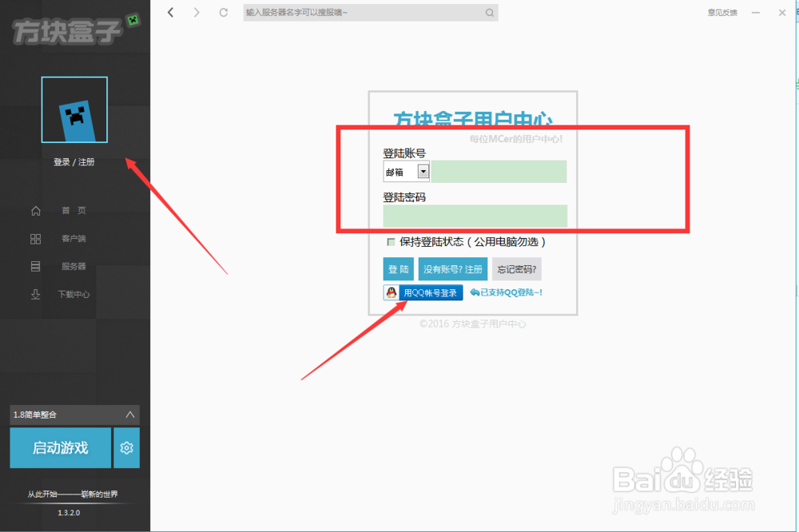Screen dimensions: 799x532
Task: Click 没有账号? 注册 button
Action: 453,269
